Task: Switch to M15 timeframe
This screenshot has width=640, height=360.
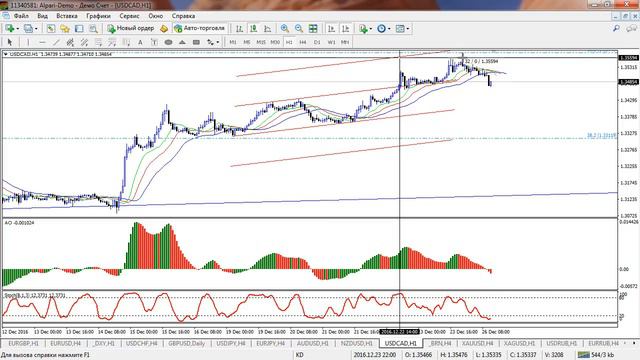Action: 261,42
